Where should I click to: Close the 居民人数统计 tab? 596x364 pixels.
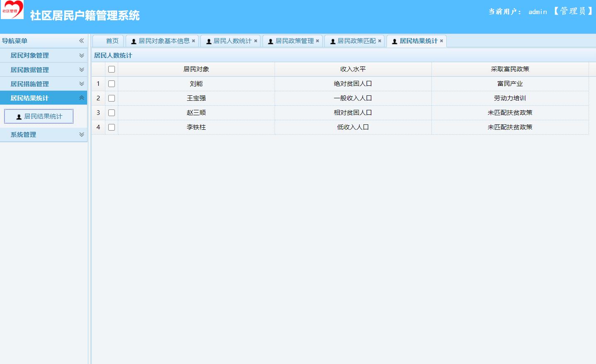256,41
